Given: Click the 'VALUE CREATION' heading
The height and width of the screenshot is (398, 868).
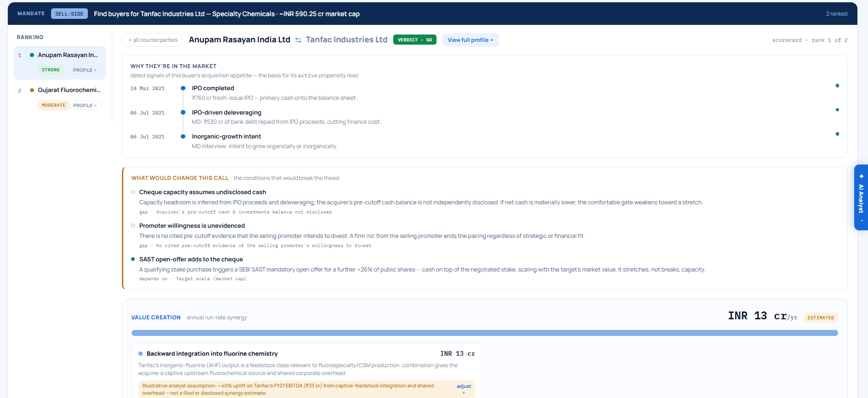Looking at the screenshot, I should [x=156, y=317].
